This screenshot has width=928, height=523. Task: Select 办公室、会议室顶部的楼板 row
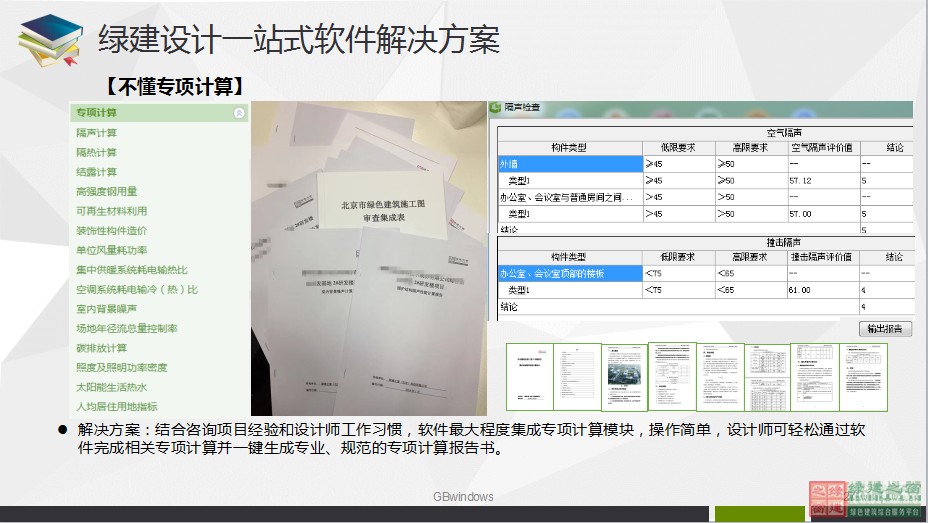point(571,273)
